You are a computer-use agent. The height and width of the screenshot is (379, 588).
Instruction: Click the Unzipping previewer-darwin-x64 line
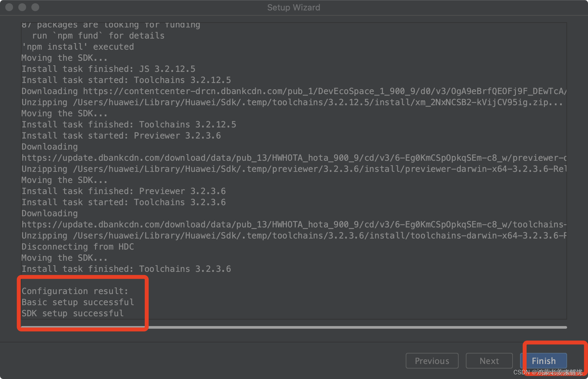coord(294,169)
